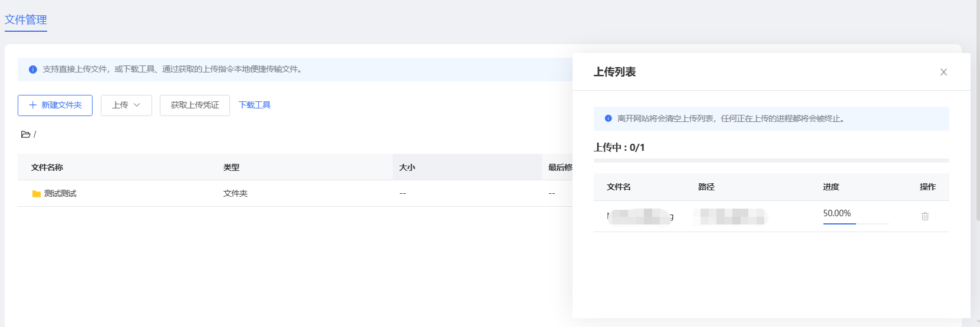Click the 获取上传凭证 button
980x327 pixels.
[x=195, y=105]
